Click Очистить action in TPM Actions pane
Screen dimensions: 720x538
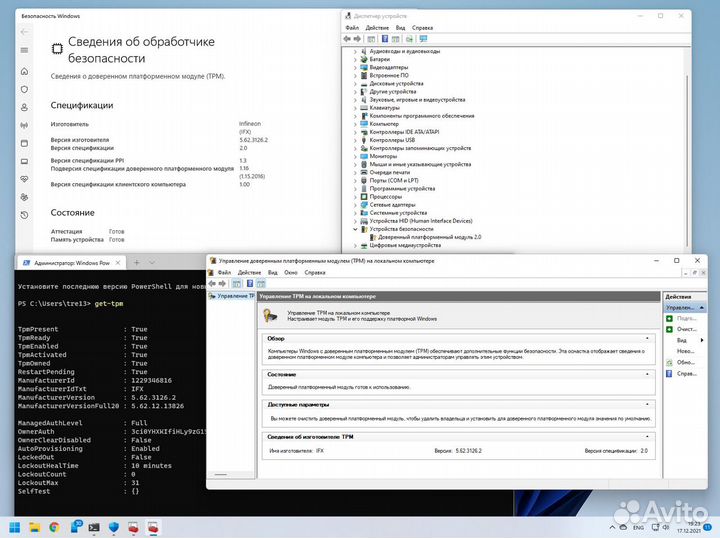tap(685, 329)
